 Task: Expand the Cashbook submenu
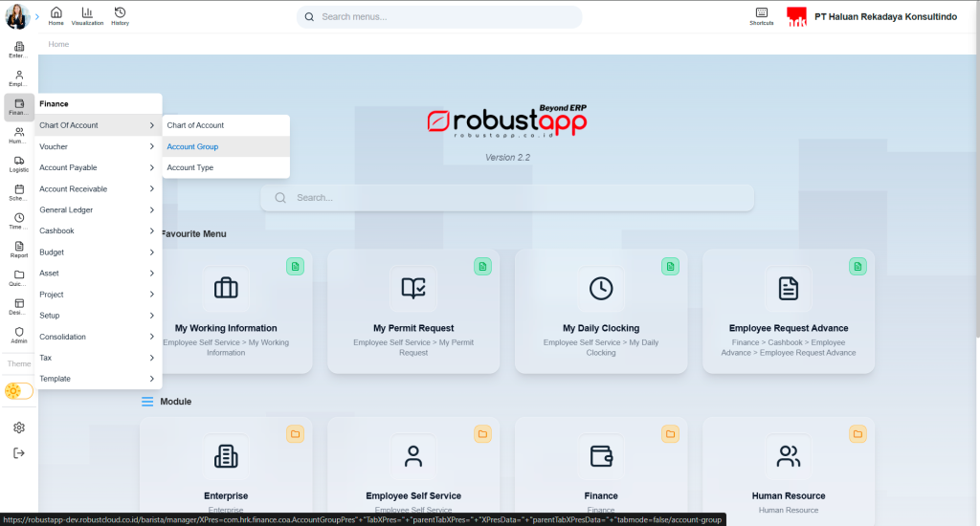[x=96, y=230]
